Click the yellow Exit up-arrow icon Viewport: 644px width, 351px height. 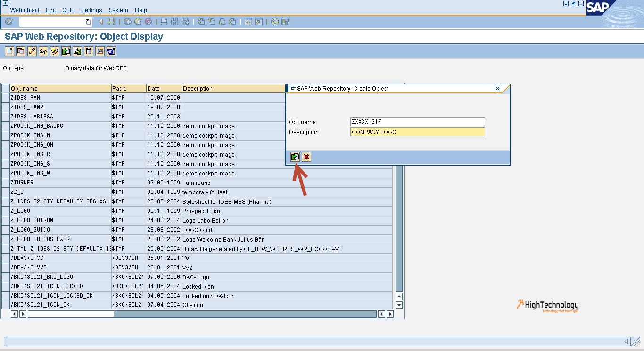click(x=138, y=22)
